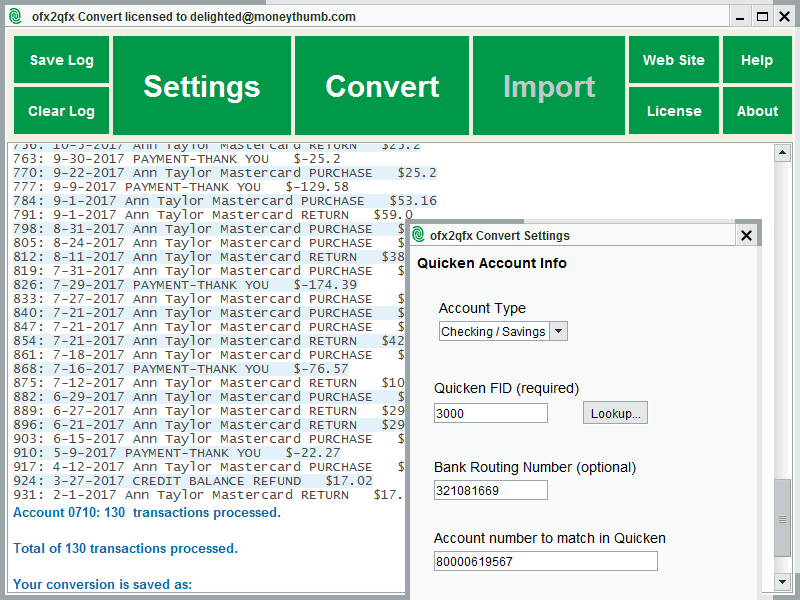This screenshot has width=800, height=600.
Task: Select log line 854 dated 7-21-2017 RETURN
Action: click(x=209, y=341)
